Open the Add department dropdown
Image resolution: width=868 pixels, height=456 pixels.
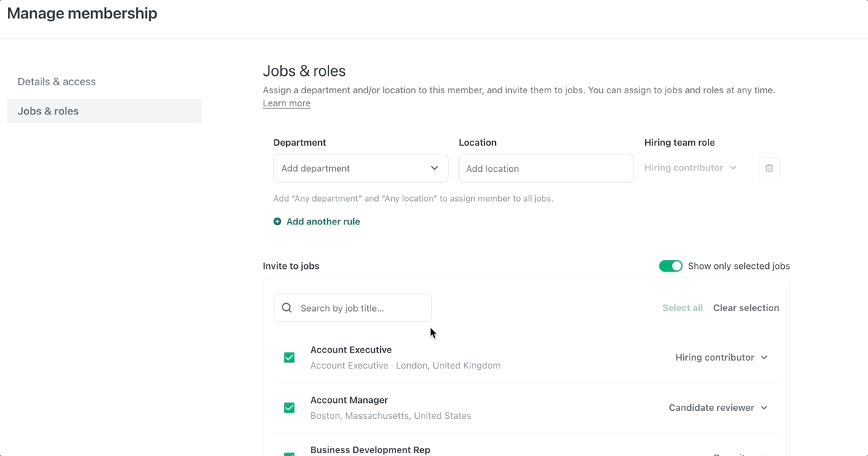click(x=360, y=168)
